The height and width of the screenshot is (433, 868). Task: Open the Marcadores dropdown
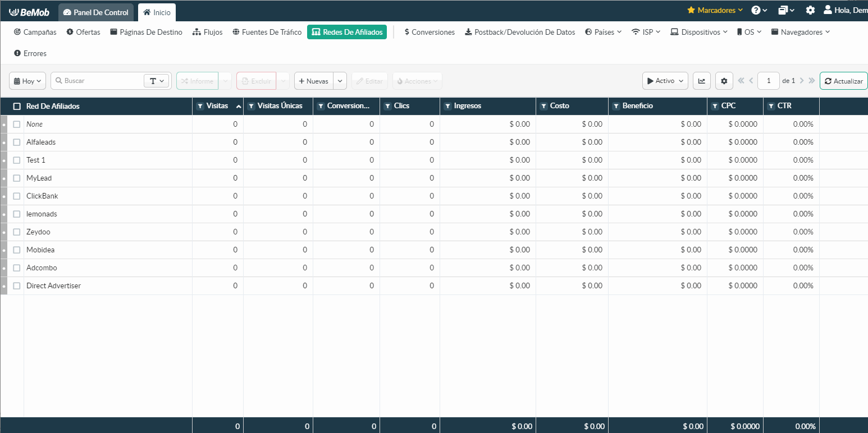(x=715, y=10)
